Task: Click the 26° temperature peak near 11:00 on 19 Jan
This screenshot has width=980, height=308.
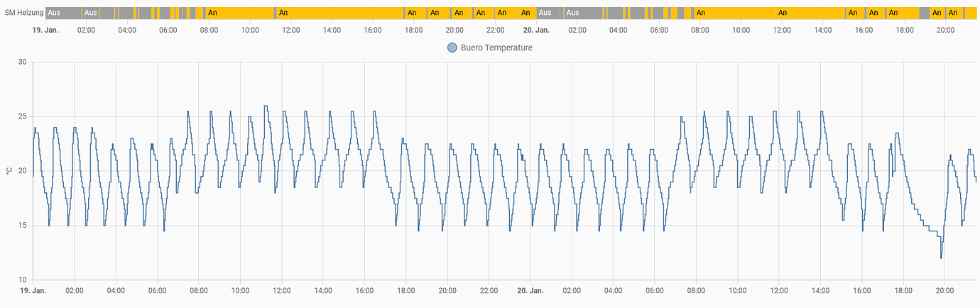Action: click(266, 106)
